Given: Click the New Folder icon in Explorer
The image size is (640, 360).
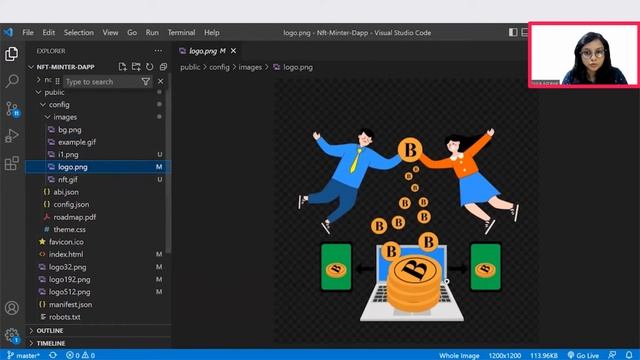Looking at the screenshot, I should click(x=136, y=67).
